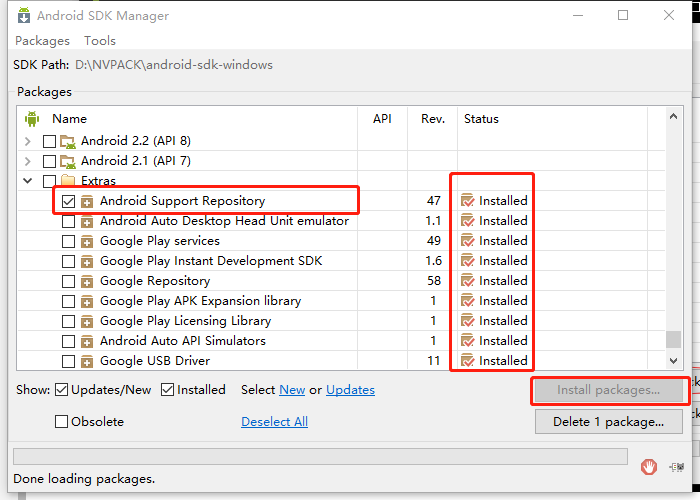Click the Status column header
The image size is (700, 500).
(x=481, y=119)
